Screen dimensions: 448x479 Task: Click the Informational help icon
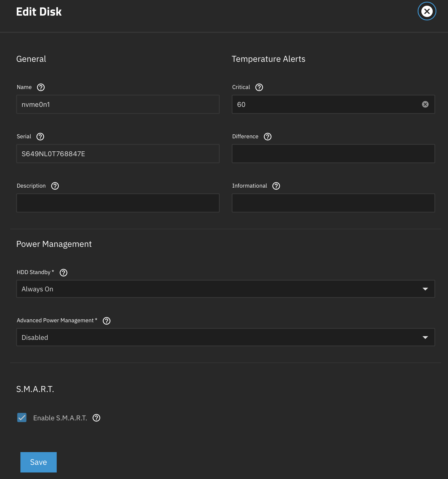[x=276, y=186]
